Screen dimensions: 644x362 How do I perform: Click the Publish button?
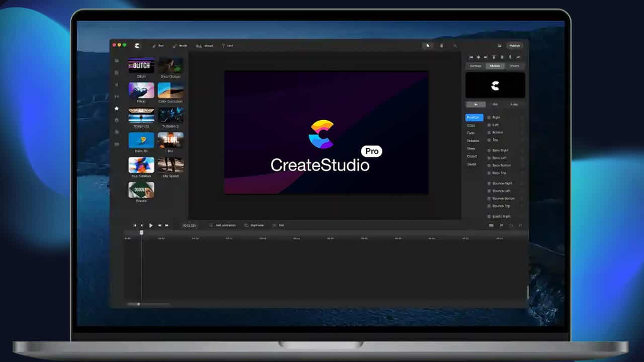[x=515, y=46]
